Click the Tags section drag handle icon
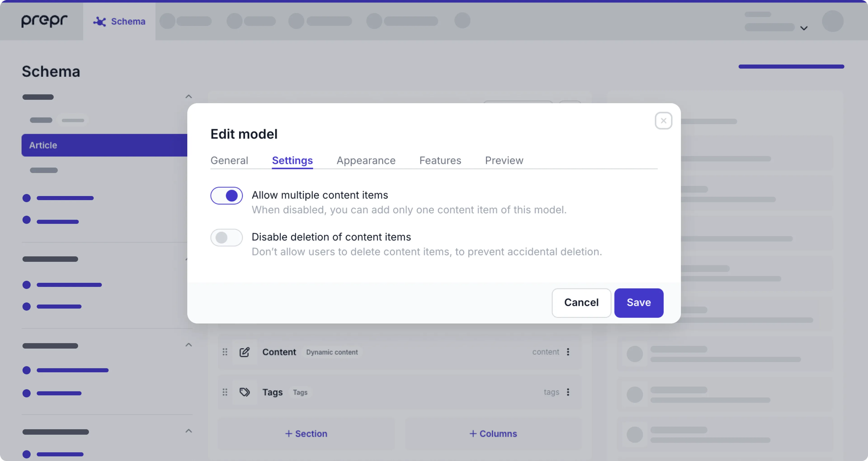868x461 pixels. click(224, 392)
